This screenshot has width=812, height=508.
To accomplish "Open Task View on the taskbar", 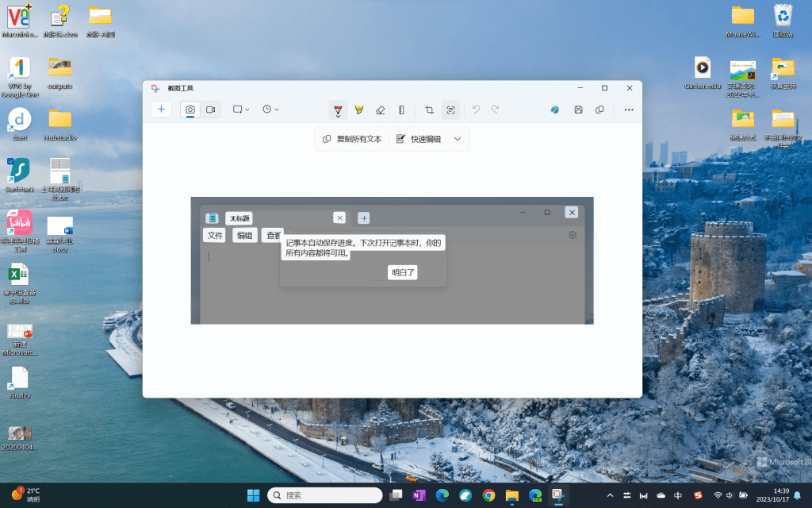I will (396, 495).
